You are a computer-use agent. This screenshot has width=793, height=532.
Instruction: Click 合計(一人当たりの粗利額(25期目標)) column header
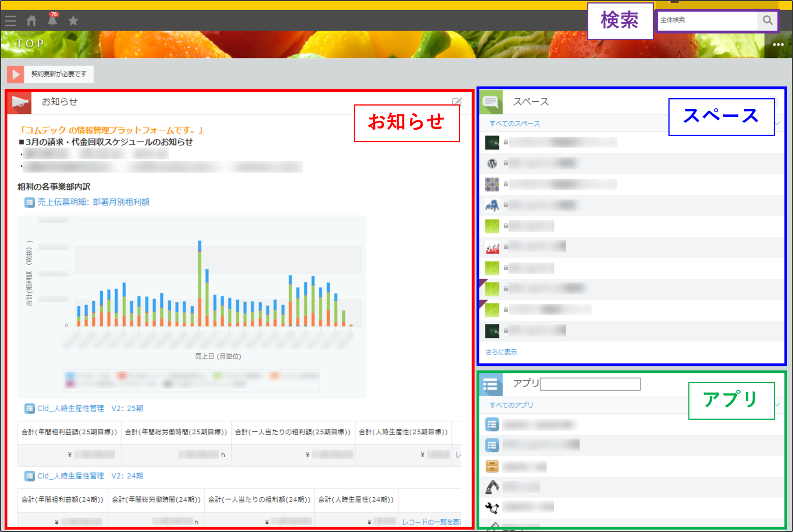pyautogui.click(x=292, y=432)
